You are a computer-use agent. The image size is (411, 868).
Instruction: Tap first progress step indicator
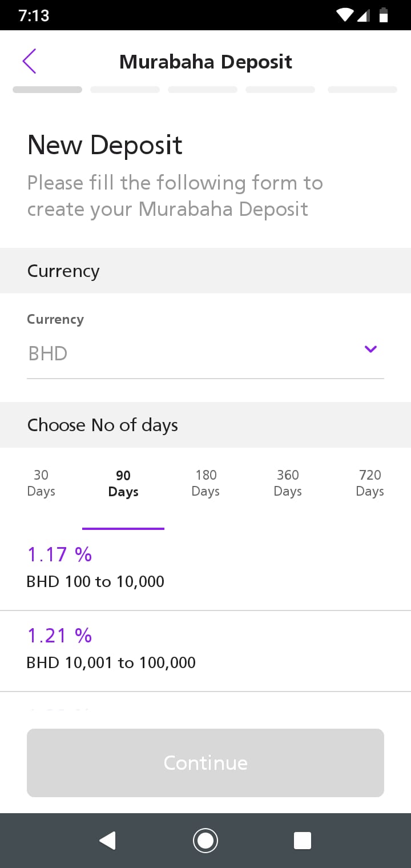pyautogui.click(x=47, y=90)
